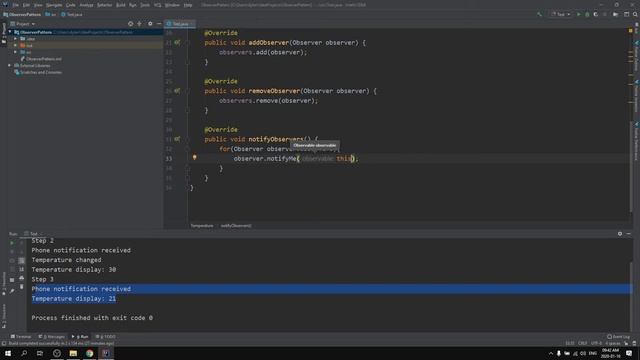Click the Search Everywhere magnifier icon
640x360 pixels.
[635, 14]
